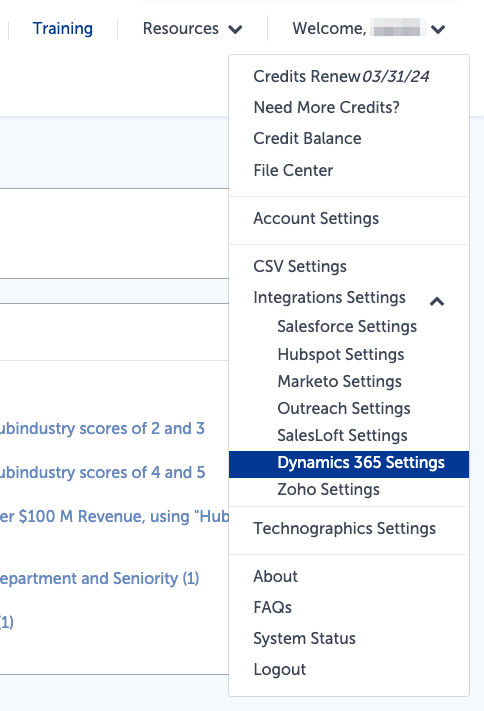Open FAQs
This screenshot has height=711, width=484.
272,607
